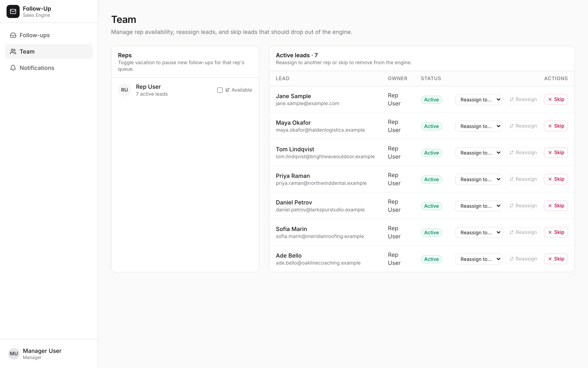Click the Priya Raman lead name
The image size is (588, 368).
point(293,176)
